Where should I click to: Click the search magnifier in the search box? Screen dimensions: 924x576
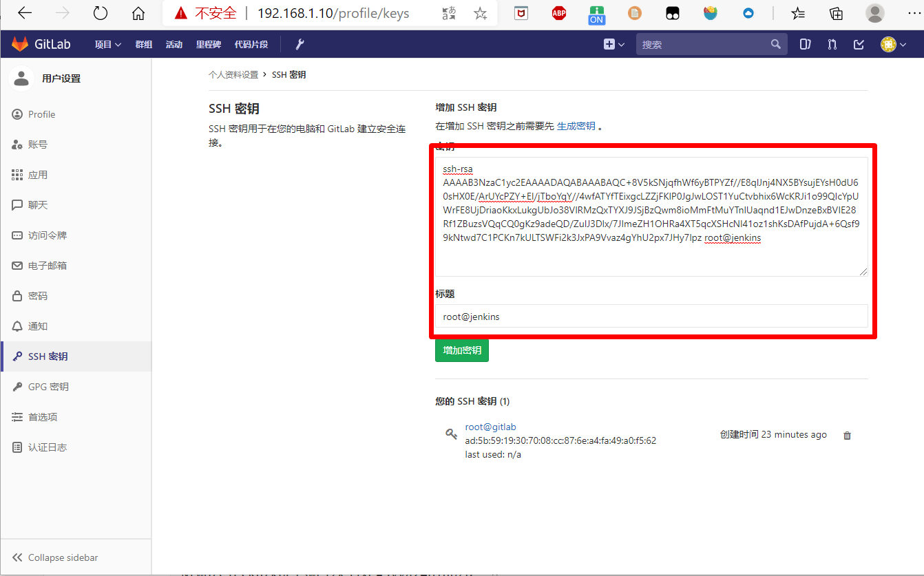pos(775,43)
